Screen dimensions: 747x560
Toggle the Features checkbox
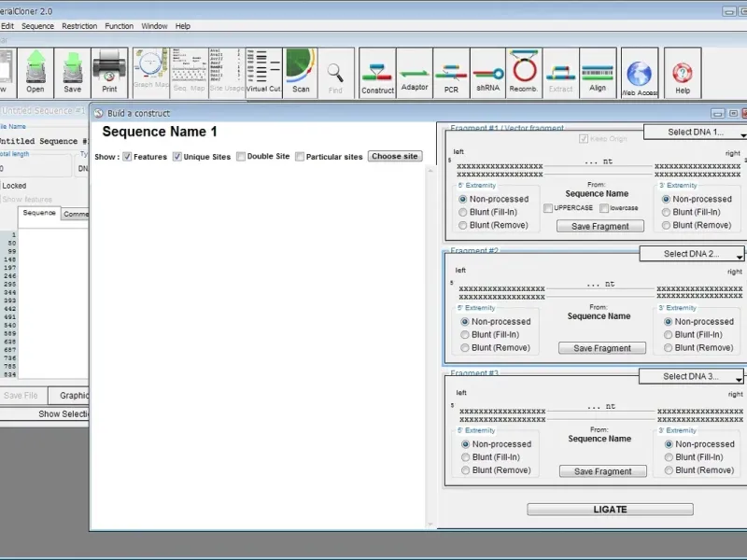pos(127,157)
